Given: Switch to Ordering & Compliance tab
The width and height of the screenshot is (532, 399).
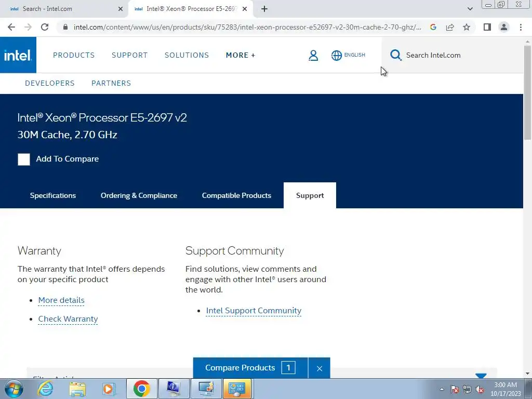Looking at the screenshot, I should (139, 195).
